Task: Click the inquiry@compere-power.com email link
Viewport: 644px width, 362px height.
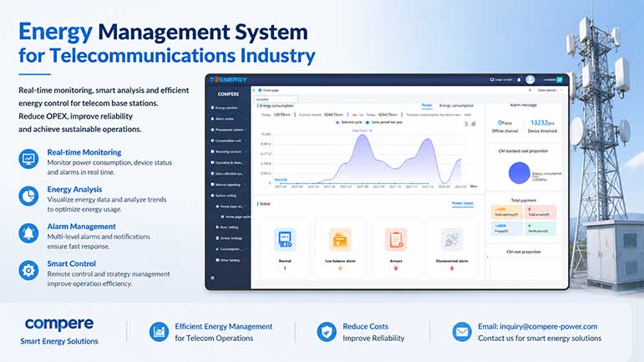Action: pos(548,326)
